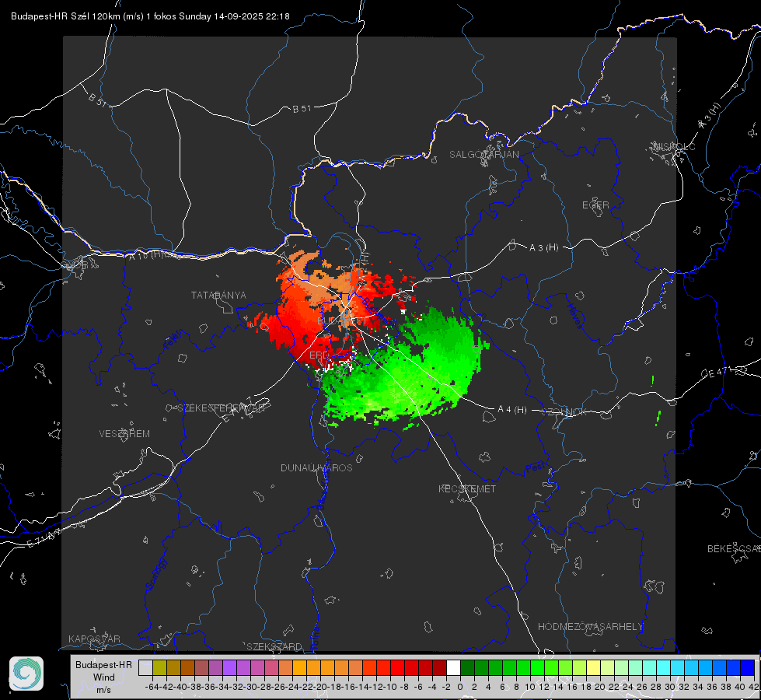Image resolution: width=761 pixels, height=700 pixels.
Task: Click the small green echo east of Szolnok
Action: [658, 418]
